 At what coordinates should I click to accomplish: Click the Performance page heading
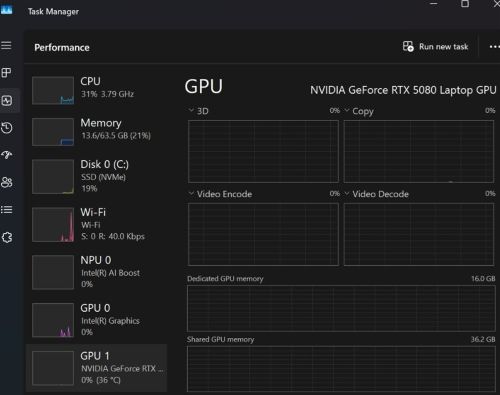coord(62,47)
